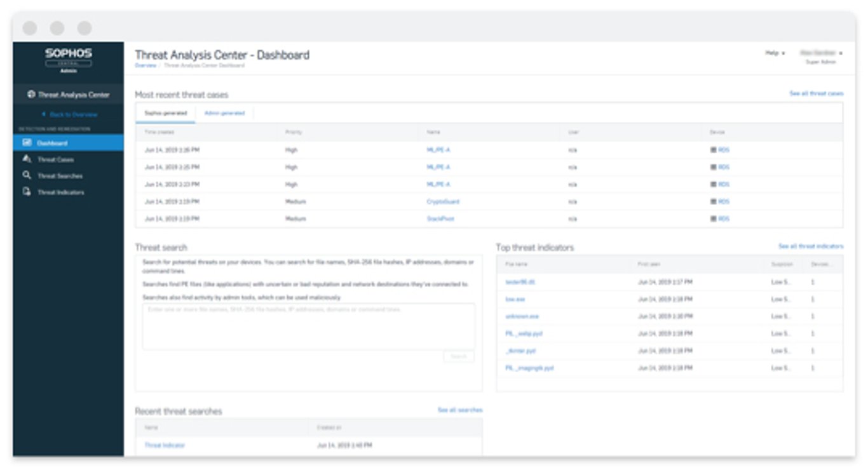This screenshot has height=470, width=868.
Task: Click the Created at column header
Action: [329, 428]
